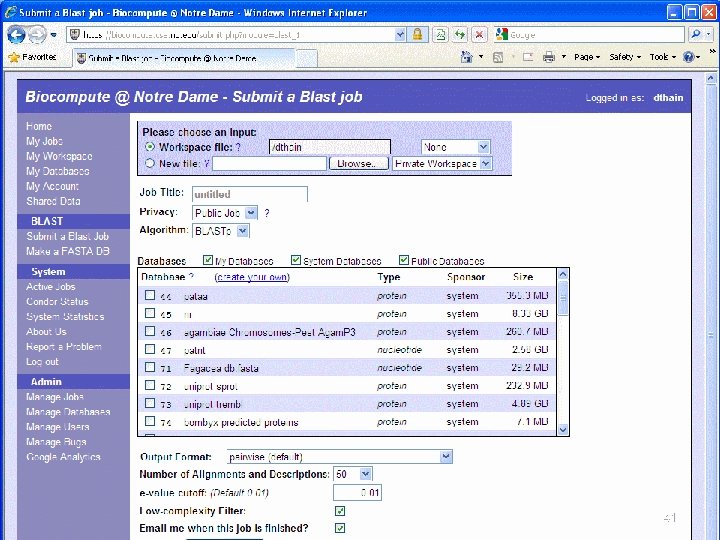Open the Safety menu

click(625, 57)
